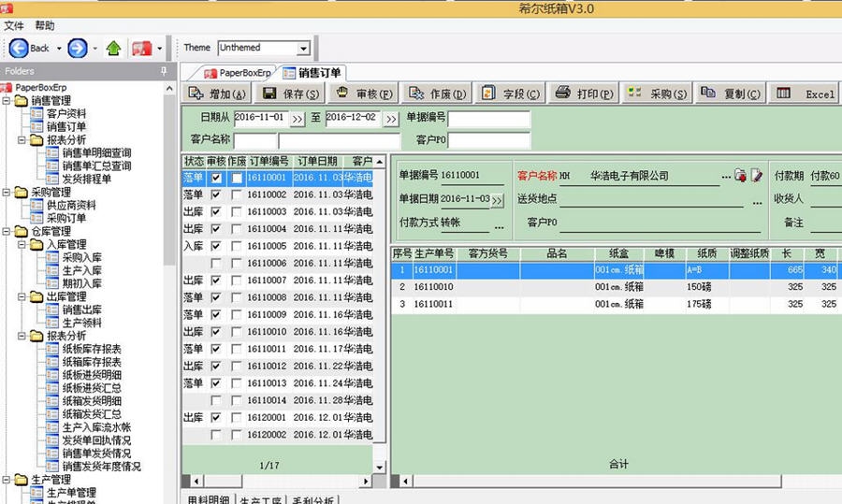Open 供应商资料 in the tree

click(71, 205)
